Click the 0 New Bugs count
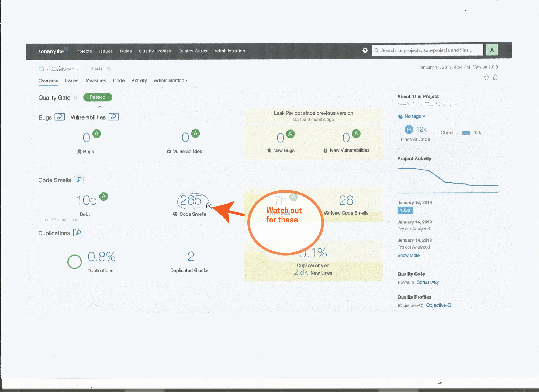Image resolution: width=539 pixels, height=392 pixels. (x=280, y=138)
